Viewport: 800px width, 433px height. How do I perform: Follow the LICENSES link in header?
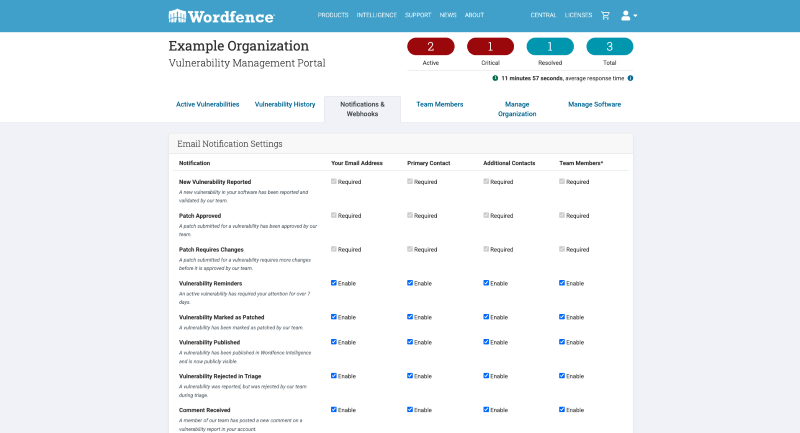click(x=578, y=15)
